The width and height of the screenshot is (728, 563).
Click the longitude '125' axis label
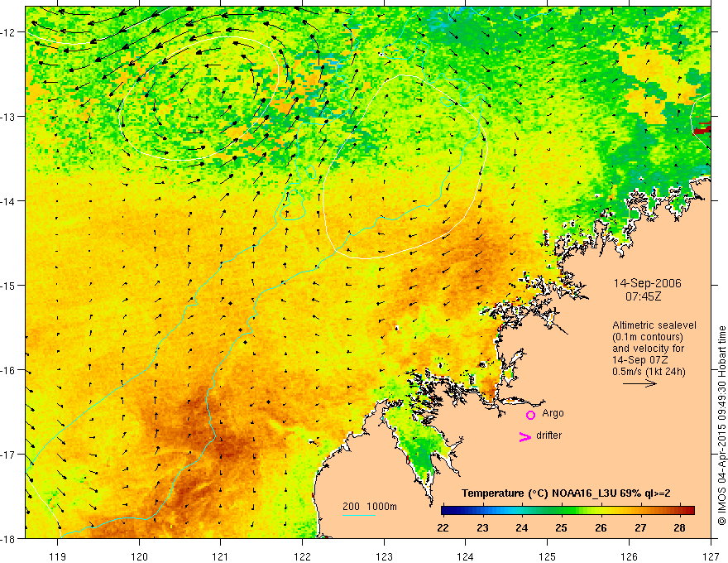[x=548, y=556]
